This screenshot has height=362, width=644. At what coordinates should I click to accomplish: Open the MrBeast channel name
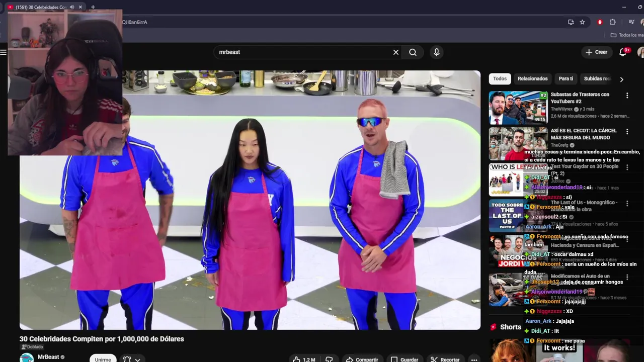point(48,357)
